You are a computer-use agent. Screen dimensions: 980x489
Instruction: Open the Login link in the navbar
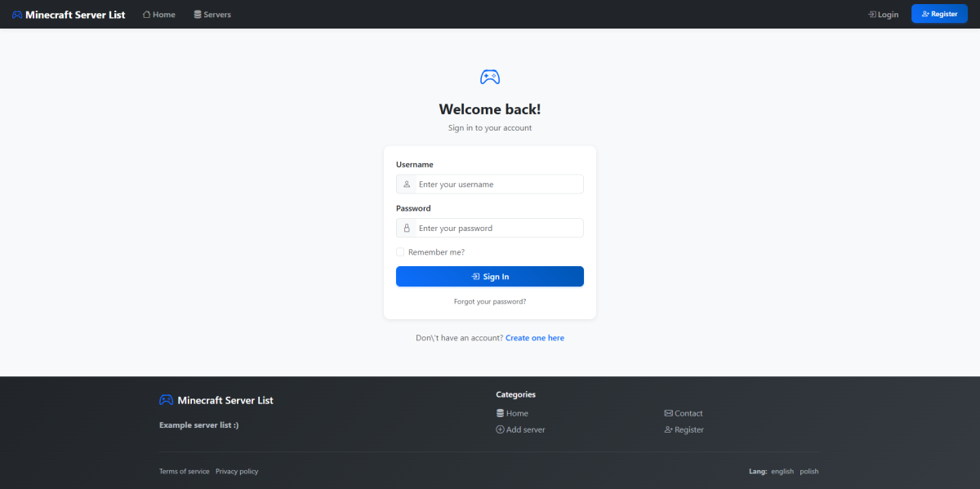[883, 15]
